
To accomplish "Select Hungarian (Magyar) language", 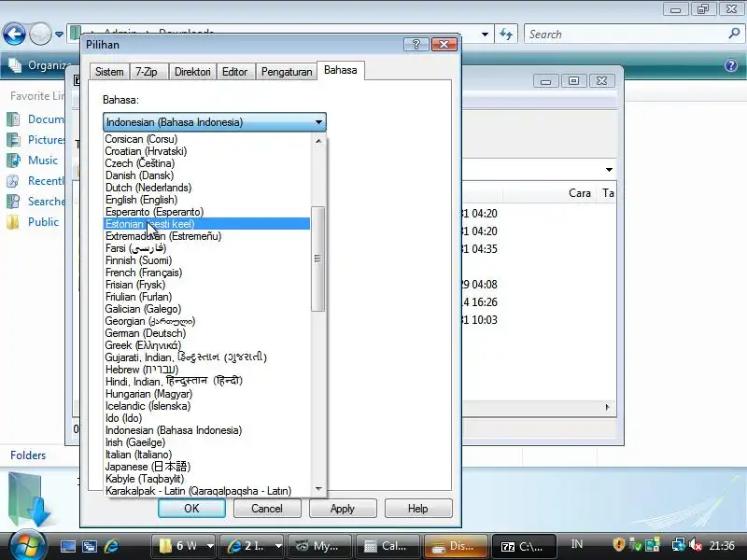I will tap(206, 394).
